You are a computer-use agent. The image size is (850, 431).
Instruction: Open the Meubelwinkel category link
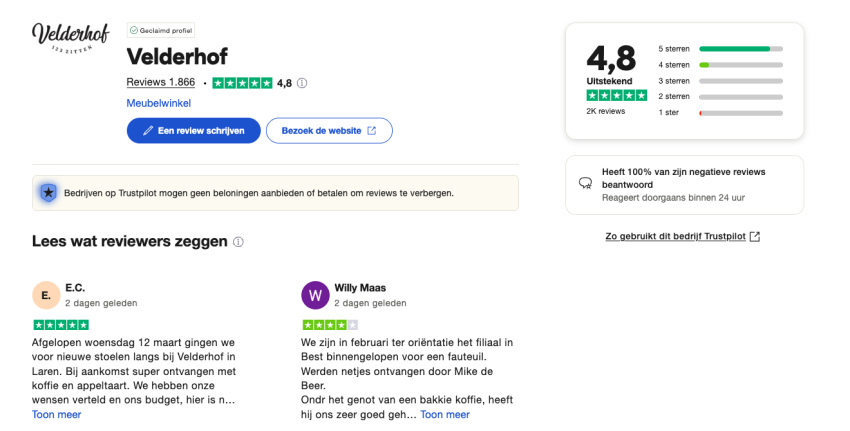click(x=158, y=103)
